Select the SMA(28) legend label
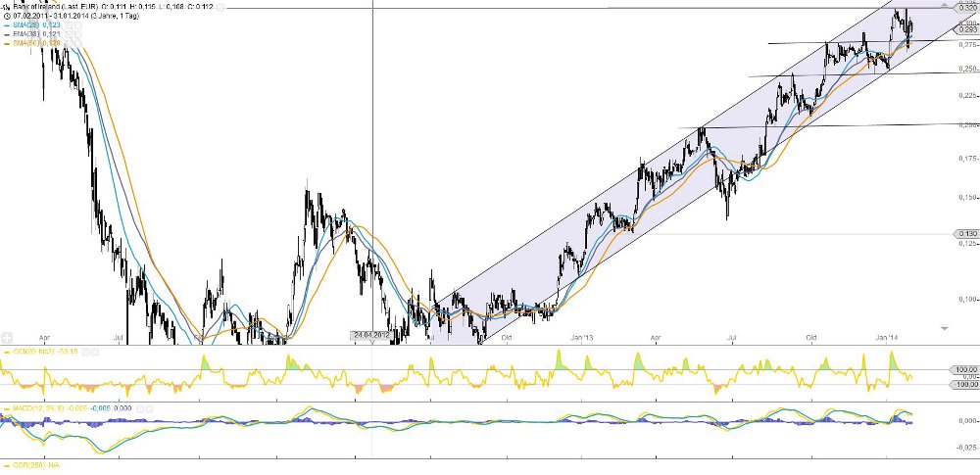This screenshot has width=980, height=475. point(25,25)
